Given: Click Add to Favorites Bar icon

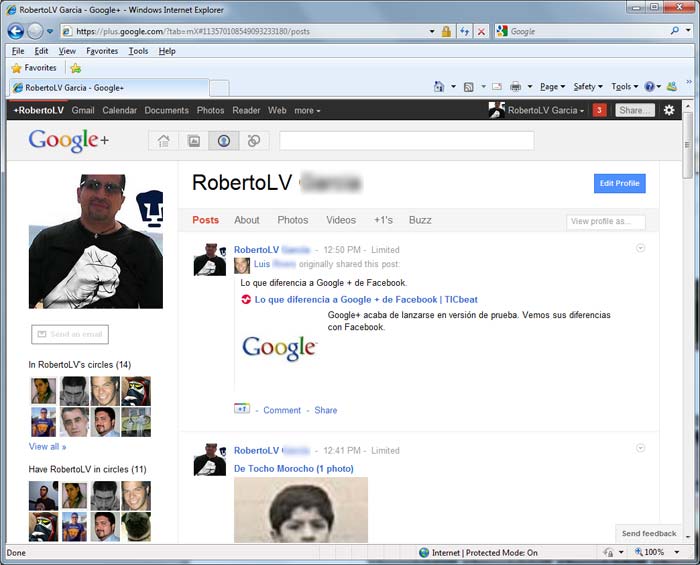Looking at the screenshot, I should (x=76, y=68).
